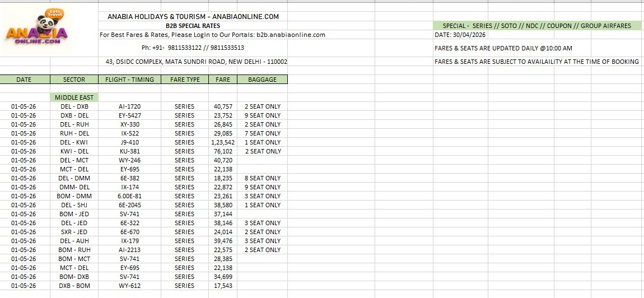This screenshot has width=644, height=298.
Task: Click flight number 6E-382
Action: tap(129, 178)
